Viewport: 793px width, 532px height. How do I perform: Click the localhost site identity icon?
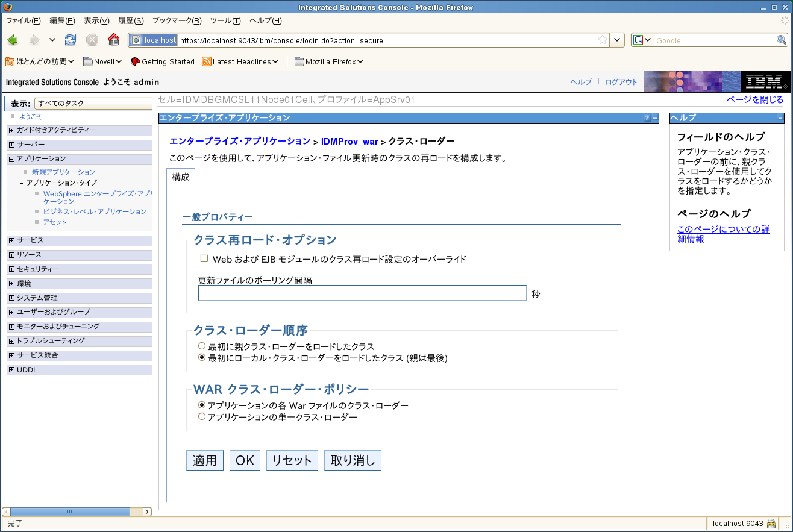[153, 40]
